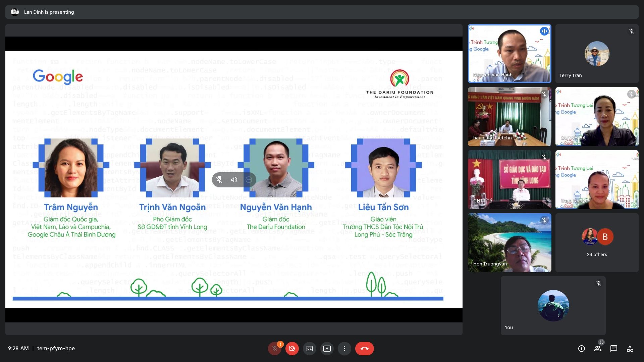The height and width of the screenshot is (362, 644).
Task: Mute the presentation audio icon
Action: [234, 180]
